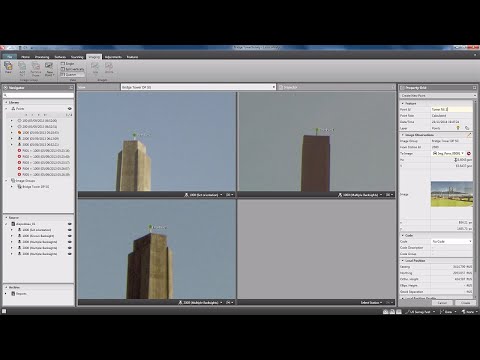The width and height of the screenshot is (480, 360).
Task: Click the green point marker in bottom-left image
Action: tap(150, 228)
